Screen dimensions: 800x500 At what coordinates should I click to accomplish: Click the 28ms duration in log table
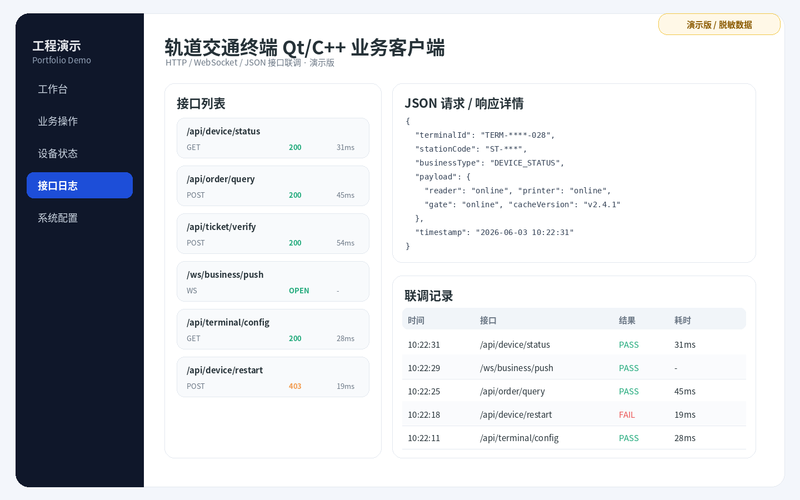[x=685, y=438]
